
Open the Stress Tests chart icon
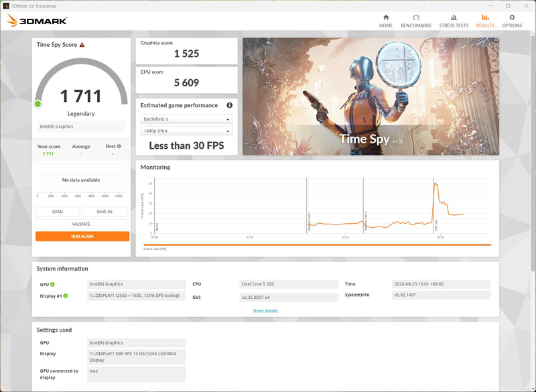point(454,17)
